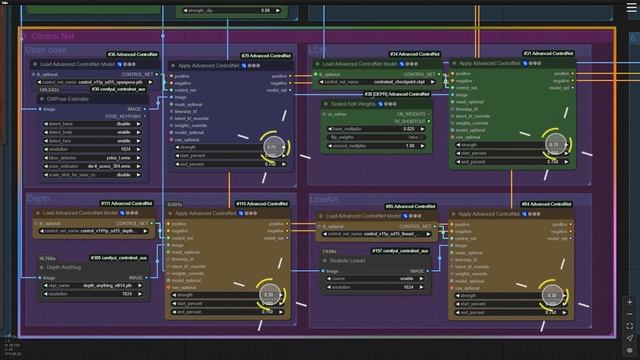
Task: Open the ckpt_name combo in Depth Anything
Action: coord(93,285)
